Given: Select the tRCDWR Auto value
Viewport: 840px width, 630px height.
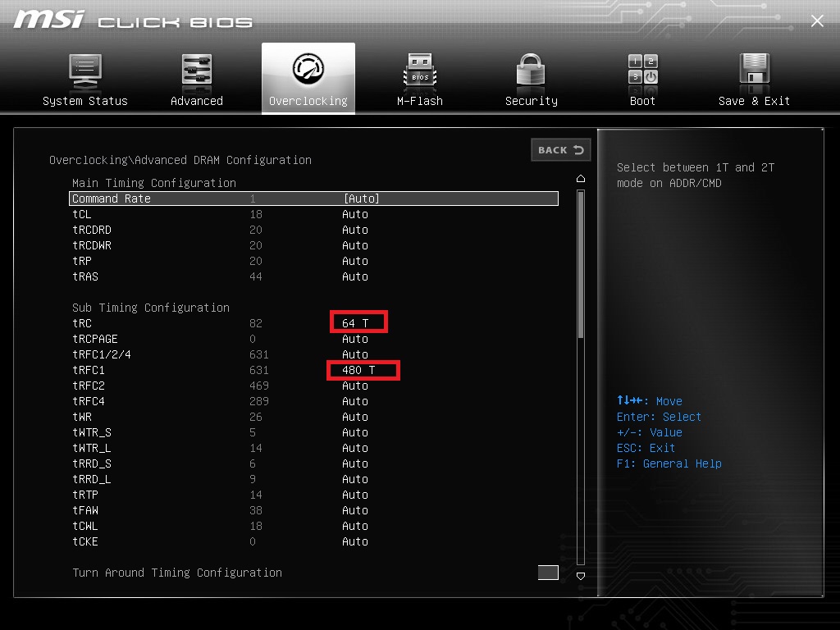Looking at the screenshot, I should click(x=355, y=245).
